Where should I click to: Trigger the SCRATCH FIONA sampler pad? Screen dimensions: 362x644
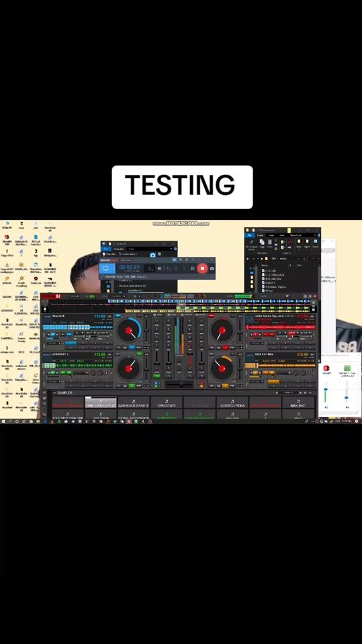click(x=232, y=403)
